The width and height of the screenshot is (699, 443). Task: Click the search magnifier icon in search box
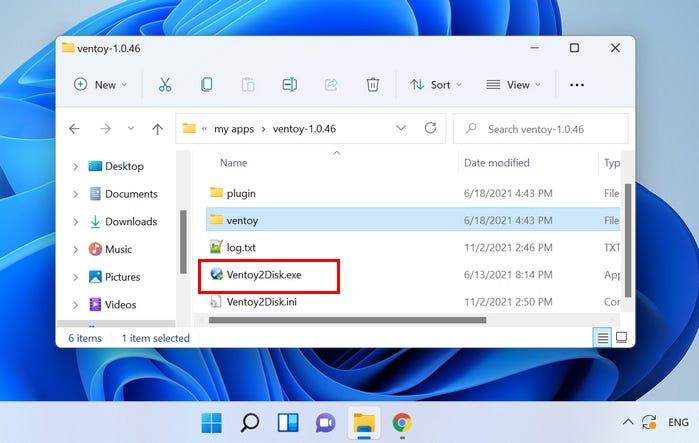[x=471, y=129]
